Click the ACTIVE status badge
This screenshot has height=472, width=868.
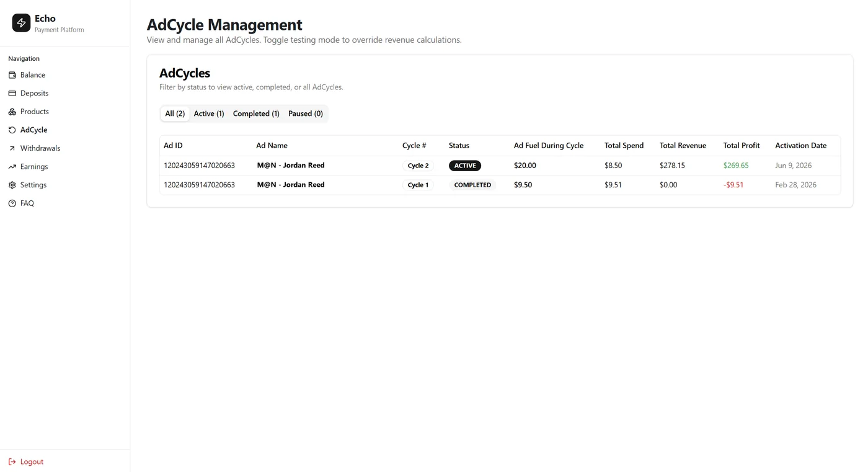[x=465, y=166]
